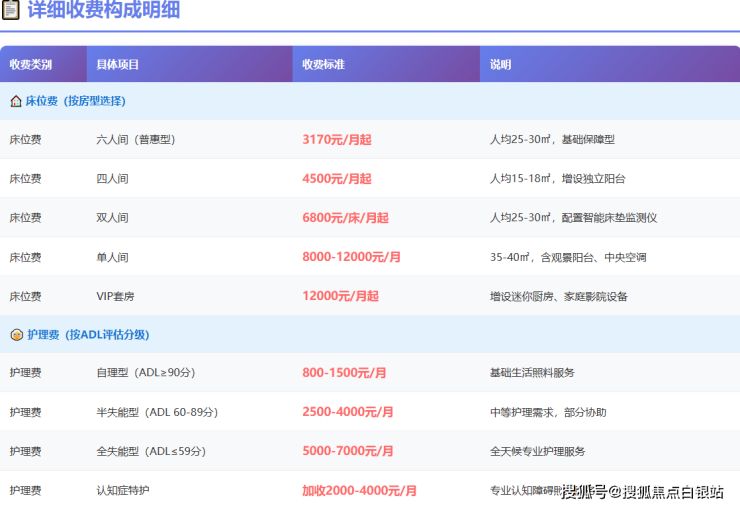Select the 半失能型（ADL 60-89分）item
This screenshot has height=508, width=740.
click(x=157, y=412)
